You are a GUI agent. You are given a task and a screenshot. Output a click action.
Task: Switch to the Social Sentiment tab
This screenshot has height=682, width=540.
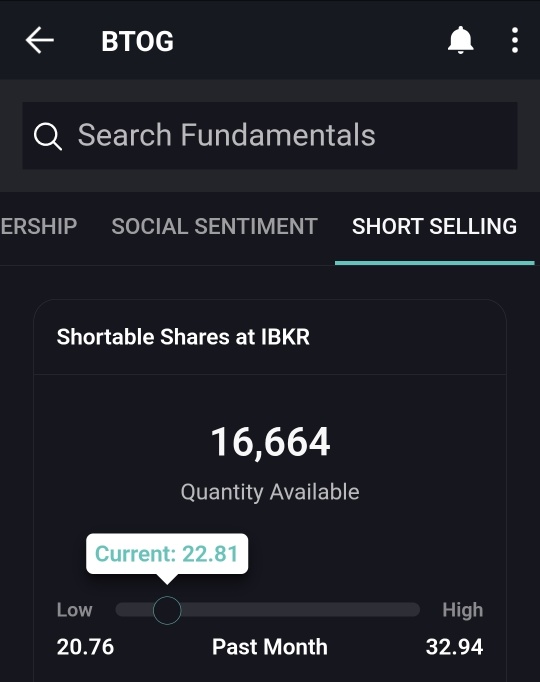point(214,227)
